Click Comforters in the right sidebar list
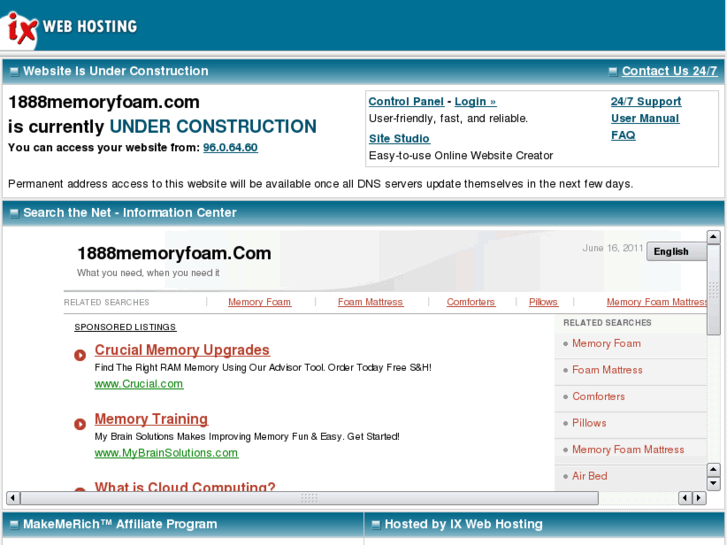The width and height of the screenshot is (727, 545). pyautogui.click(x=598, y=397)
